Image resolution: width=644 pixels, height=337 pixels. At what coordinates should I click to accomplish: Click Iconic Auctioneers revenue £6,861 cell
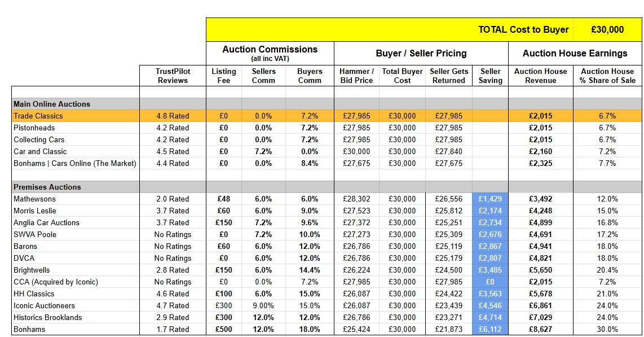click(540, 306)
